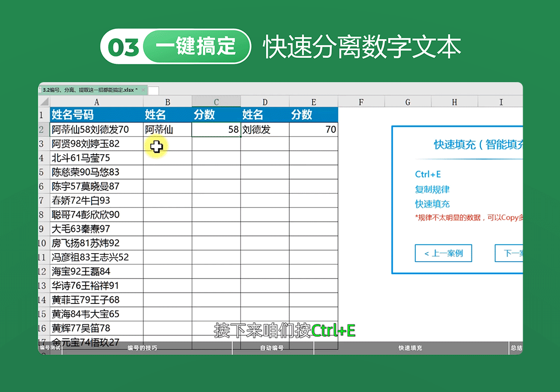Select column E header
The width and height of the screenshot is (560, 392).
click(314, 102)
